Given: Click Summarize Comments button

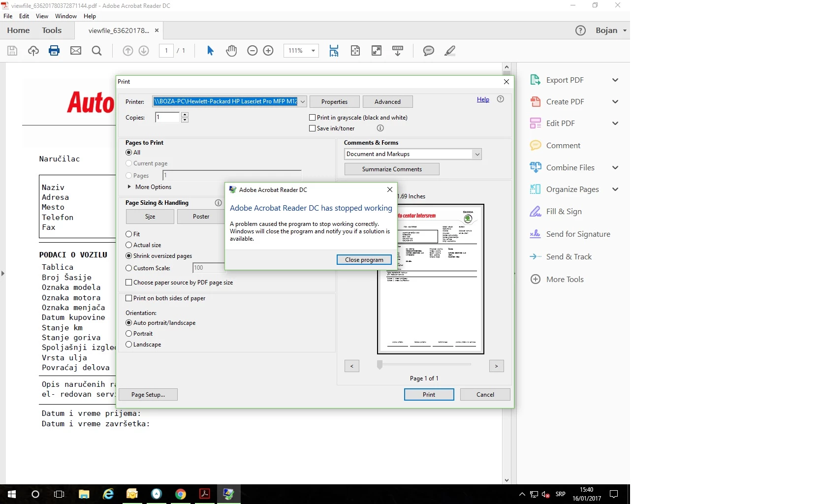Looking at the screenshot, I should [392, 169].
